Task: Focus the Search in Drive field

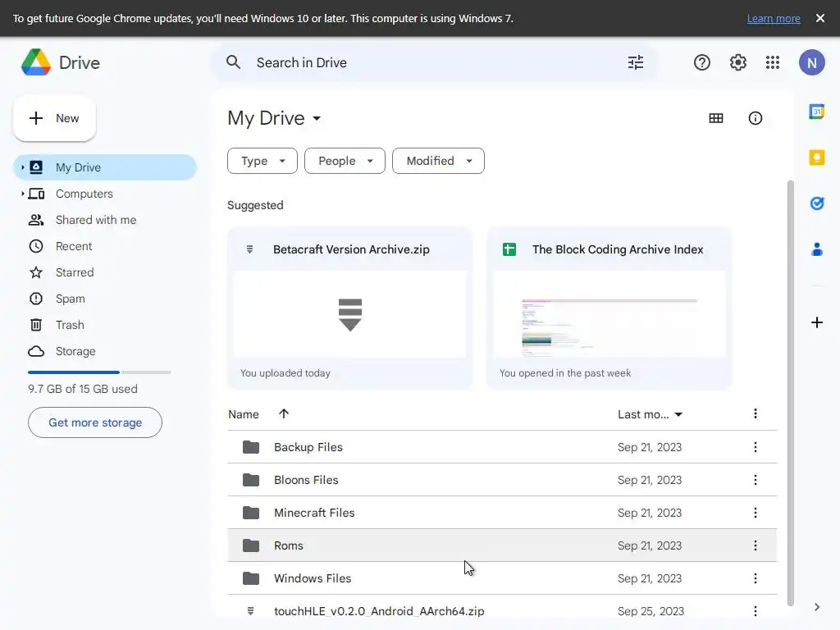Action: pyautogui.click(x=434, y=62)
